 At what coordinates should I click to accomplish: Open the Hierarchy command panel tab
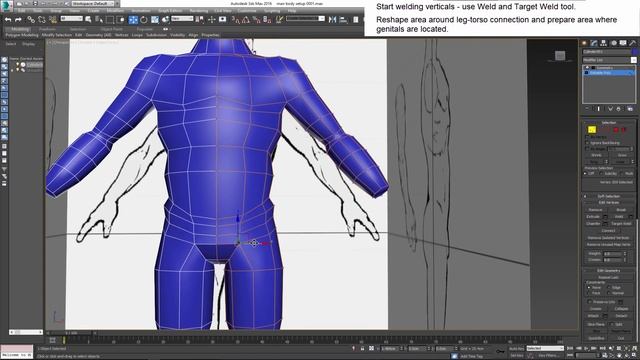tap(604, 43)
